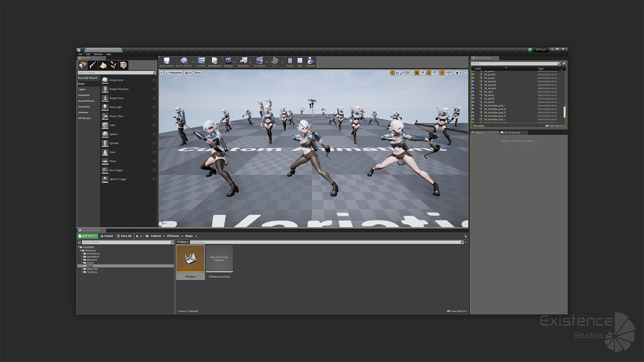Expand the Animations folder in the tree

click(x=82, y=254)
